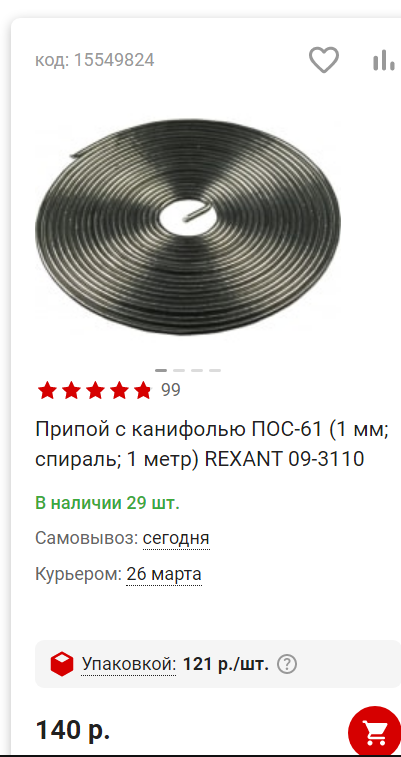Image resolution: width=401 pixels, height=757 pixels.
Task: Click the 26 марта courier delivery link
Action: (x=164, y=575)
